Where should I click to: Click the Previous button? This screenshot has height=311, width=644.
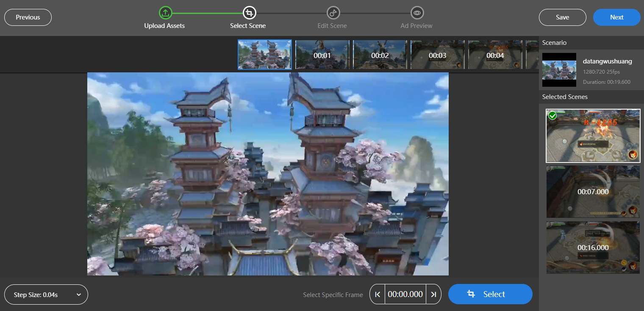pyautogui.click(x=28, y=17)
